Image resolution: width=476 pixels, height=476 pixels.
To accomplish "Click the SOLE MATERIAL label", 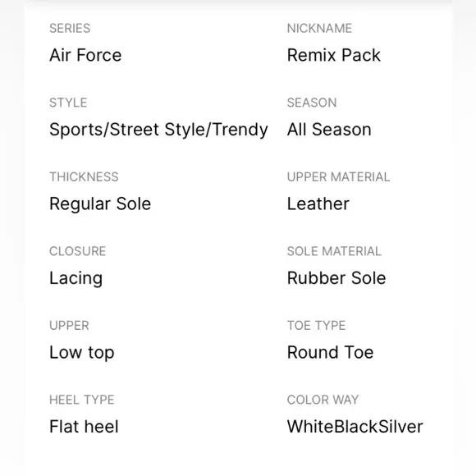I will (x=334, y=251).
